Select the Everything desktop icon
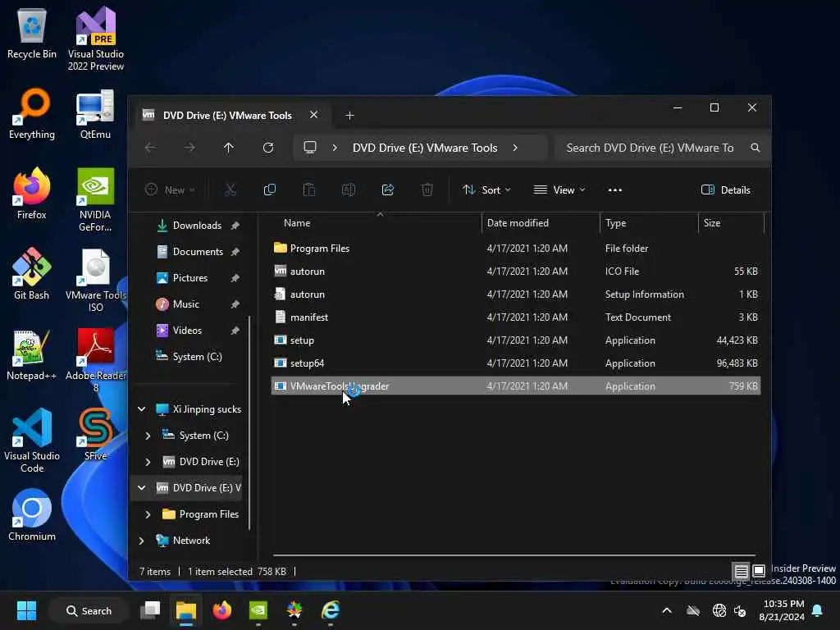This screenshot has height=630, width=840. (32, 114)
